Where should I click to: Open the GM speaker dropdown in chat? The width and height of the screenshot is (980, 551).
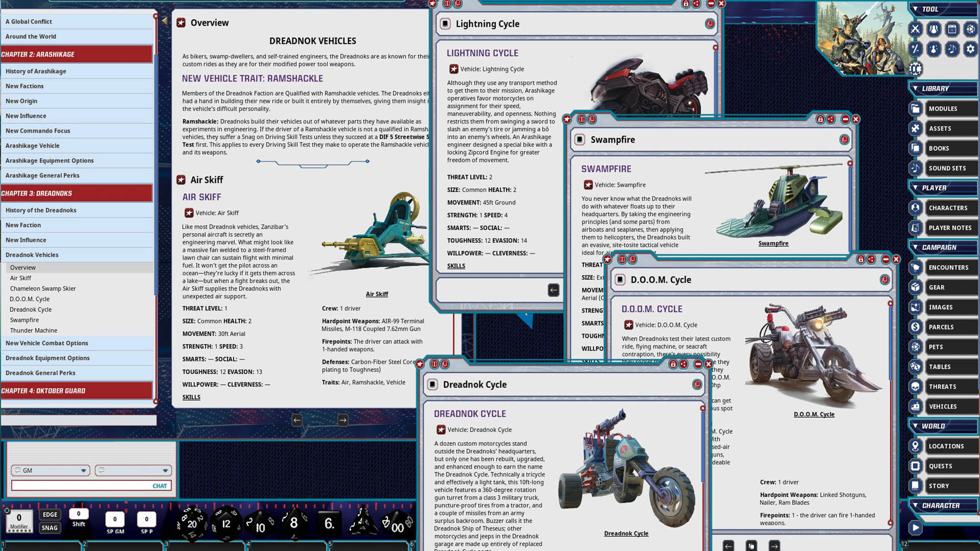pos(83,470)
